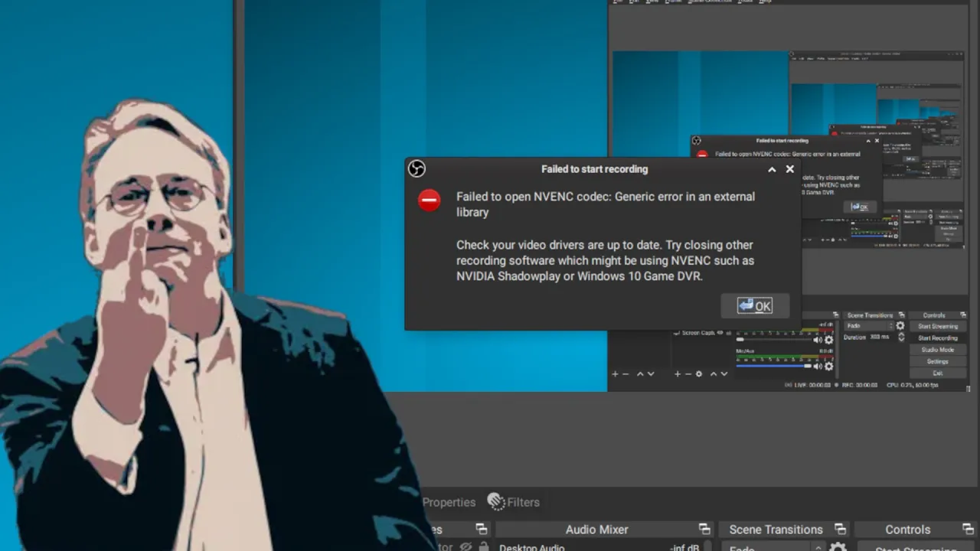Open the Mic/Aux gear menu in the preview

tap(829, 366)
